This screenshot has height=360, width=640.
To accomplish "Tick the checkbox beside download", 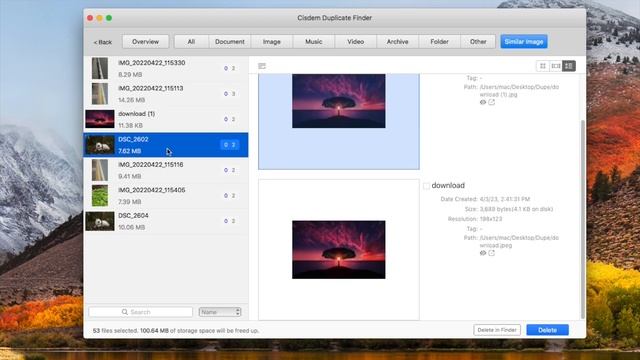I will click(x=427, y=186).
